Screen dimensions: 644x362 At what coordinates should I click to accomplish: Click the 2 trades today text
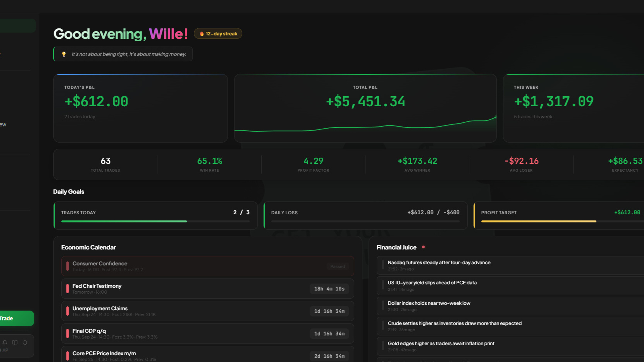point(80,117)
